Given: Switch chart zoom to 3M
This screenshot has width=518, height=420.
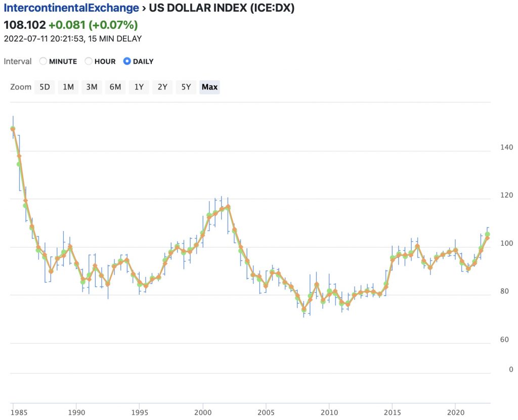Looking at the screenshot, I should (92, 87).
